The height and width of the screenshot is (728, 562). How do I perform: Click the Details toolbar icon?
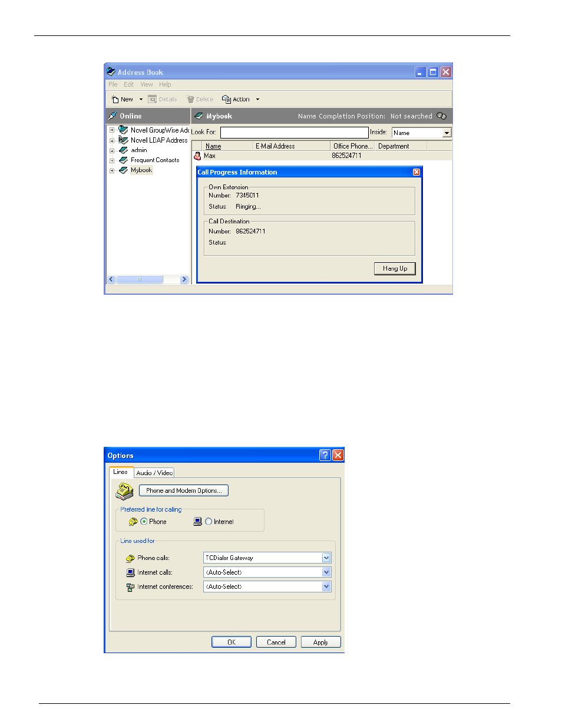coord(152,99)
